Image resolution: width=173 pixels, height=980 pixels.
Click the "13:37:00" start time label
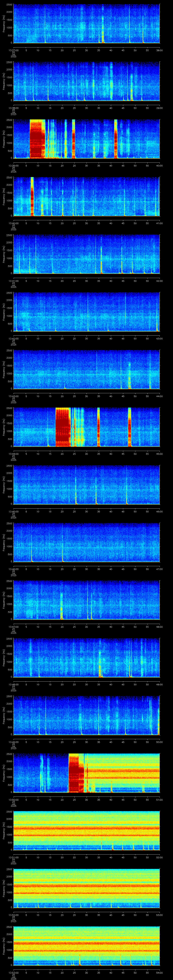pyautogui.click(x=13, y=50)
